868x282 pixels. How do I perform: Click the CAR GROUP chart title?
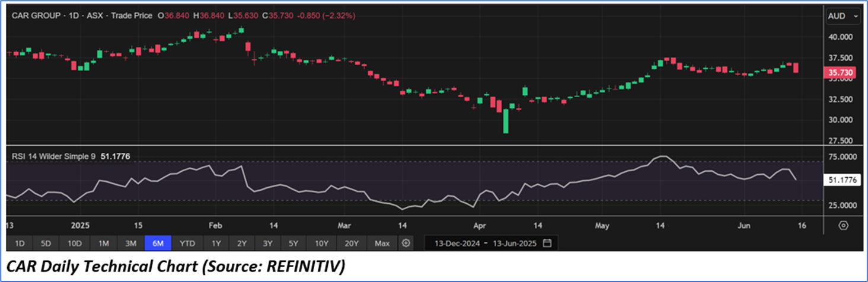click(x=36, y=15)
